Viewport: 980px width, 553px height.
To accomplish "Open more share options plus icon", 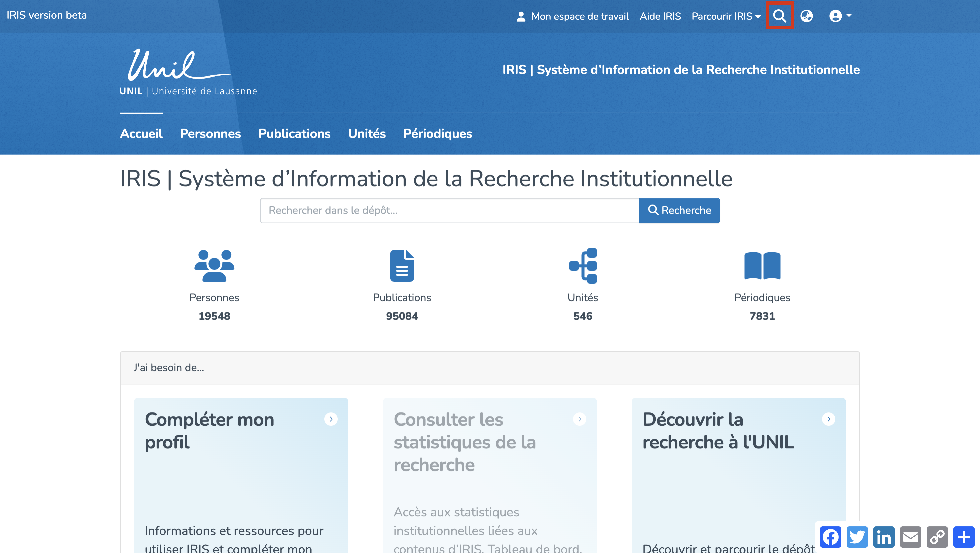I will tap(964, 537).
